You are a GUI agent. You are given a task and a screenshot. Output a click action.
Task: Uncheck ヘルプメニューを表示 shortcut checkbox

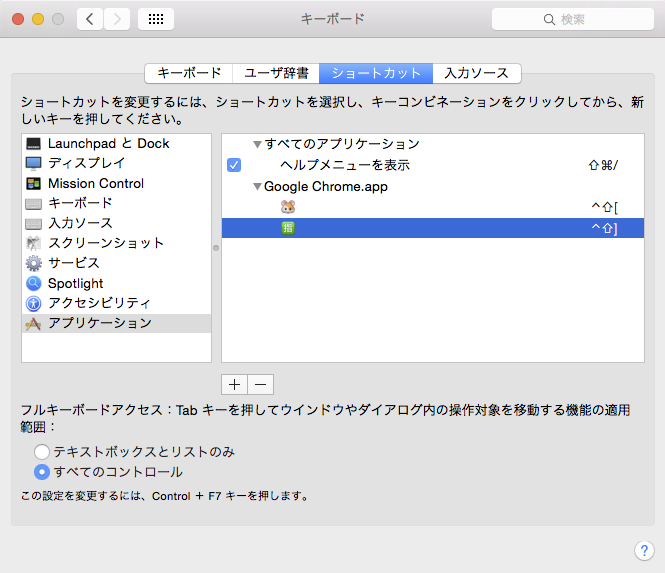pos(234,165)
